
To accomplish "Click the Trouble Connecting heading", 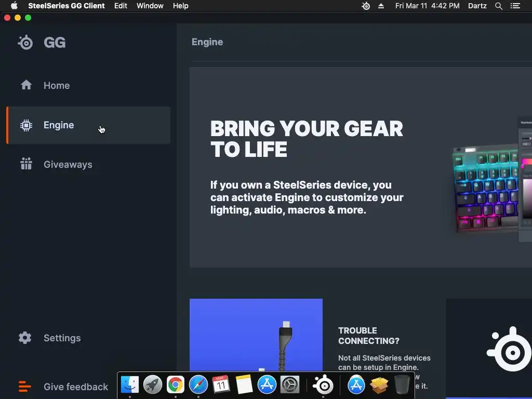I will tap(368, 336).
